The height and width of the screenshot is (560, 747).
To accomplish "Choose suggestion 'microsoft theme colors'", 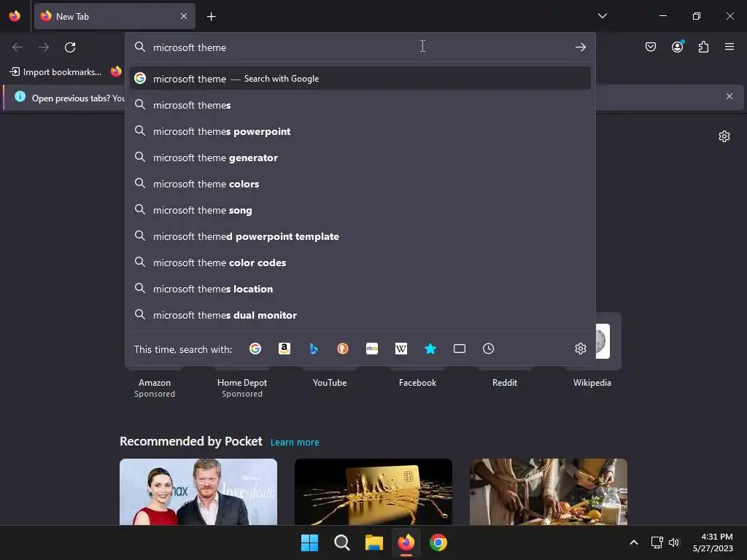I will (x=360, y=183).
